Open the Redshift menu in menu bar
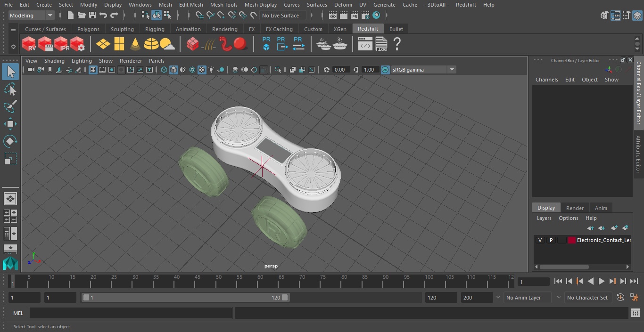The image size is (644, 332). click(x=466, y=5)
